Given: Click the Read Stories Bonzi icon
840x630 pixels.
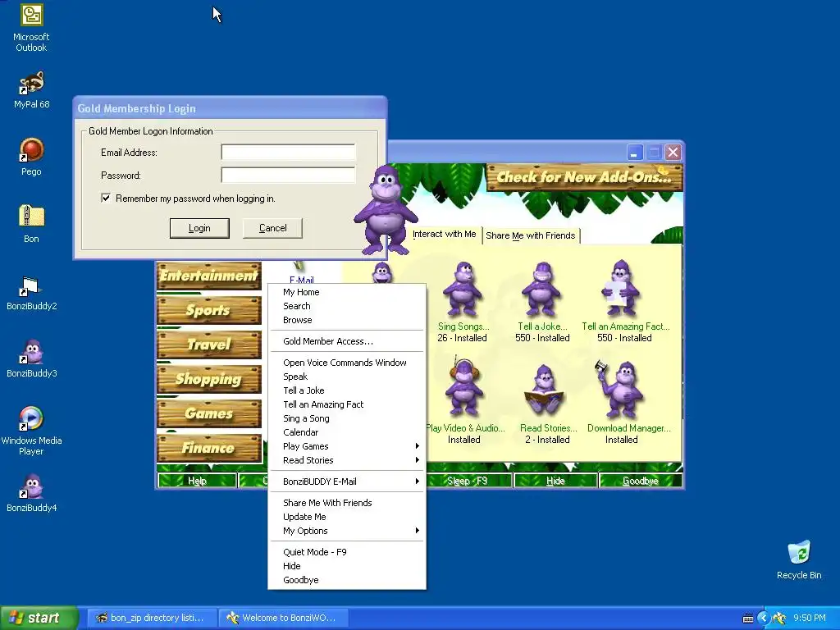Looking at the screenshot, I should (x=544, y=390).
